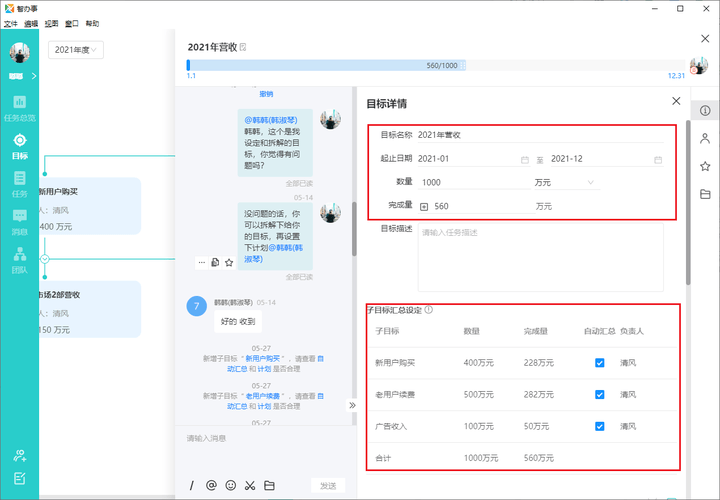Viewport: 720px width, 500px height.
Task: Uncheck 自动汇总 for 新用户购买
Action: (x=600, y=363)
